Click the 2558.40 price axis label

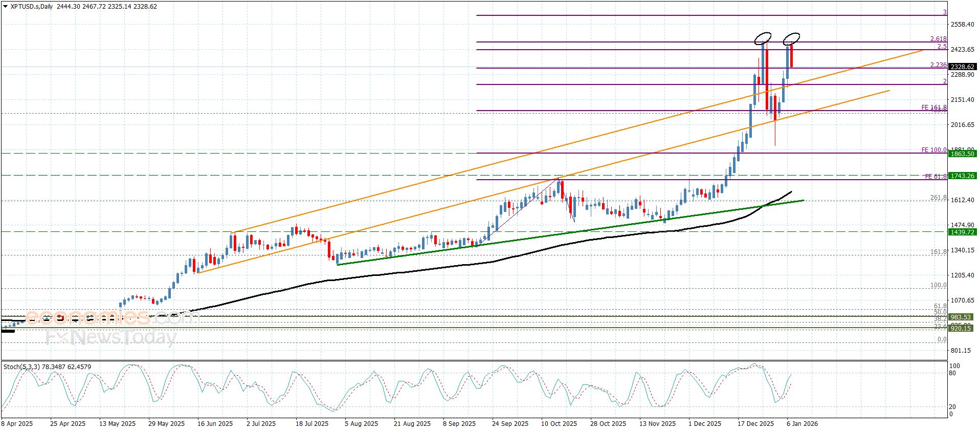(962, 25)
